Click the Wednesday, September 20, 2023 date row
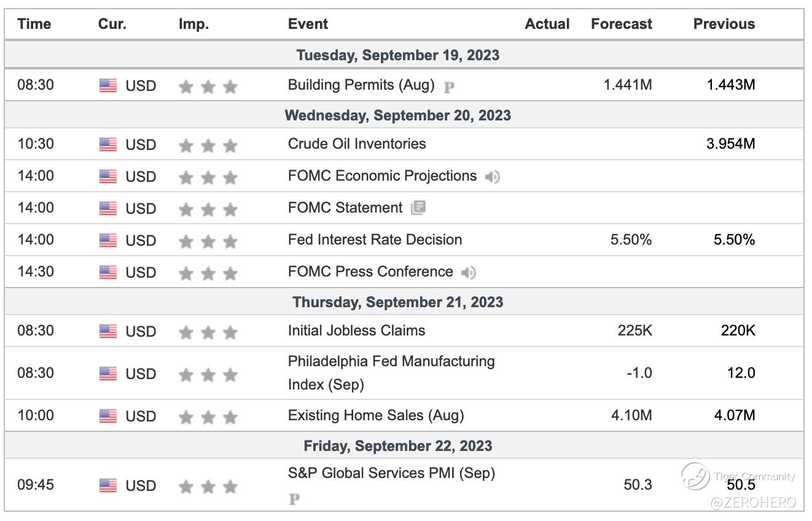The height and width of the screenshot is (521, 812). (x=397, y=116)
